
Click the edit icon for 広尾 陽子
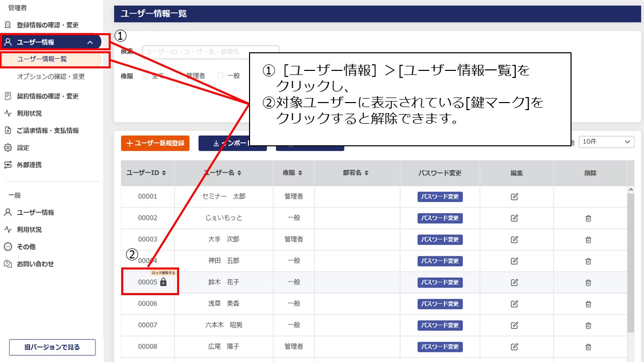(514, 347)
